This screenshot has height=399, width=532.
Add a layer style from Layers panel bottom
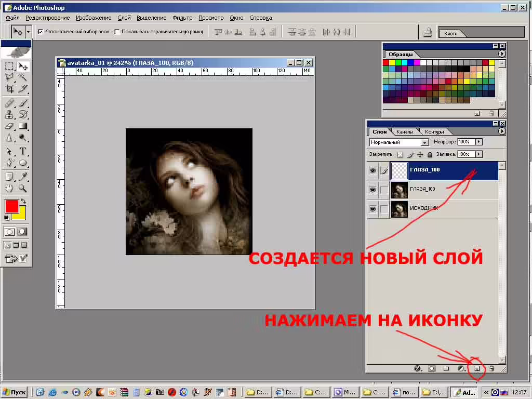pos(418,368)
